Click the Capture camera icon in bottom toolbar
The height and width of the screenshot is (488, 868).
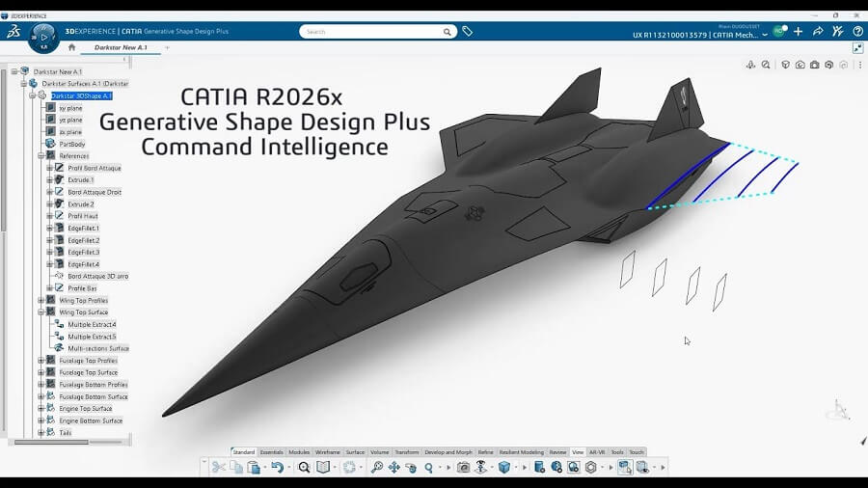pos(463,468)
